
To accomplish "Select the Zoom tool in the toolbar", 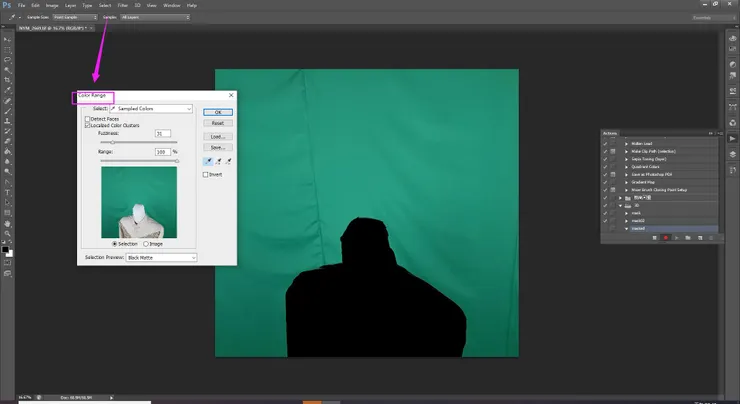I will tap(8, 232).
